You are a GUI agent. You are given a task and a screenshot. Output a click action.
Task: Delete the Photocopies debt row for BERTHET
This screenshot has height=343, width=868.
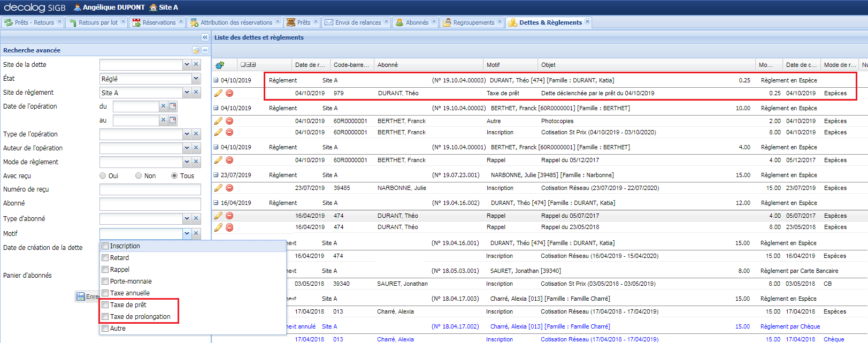[x=229, y=121]
